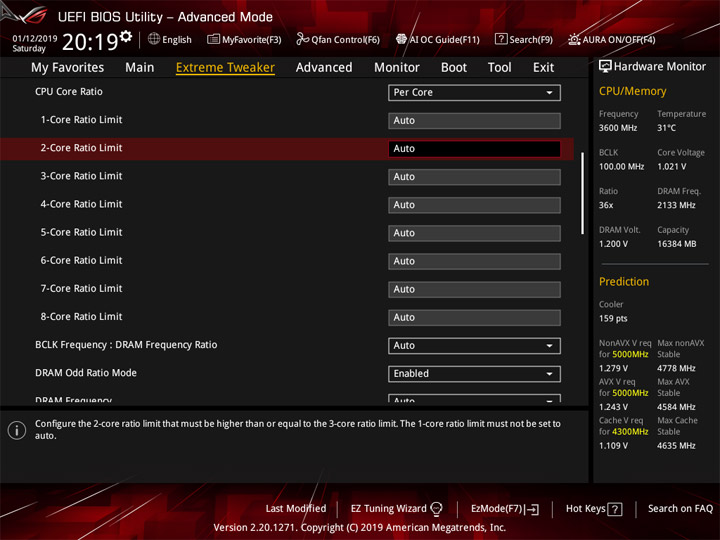Click the globe language icon
This screenshot has width=720, height=540.
154,39
